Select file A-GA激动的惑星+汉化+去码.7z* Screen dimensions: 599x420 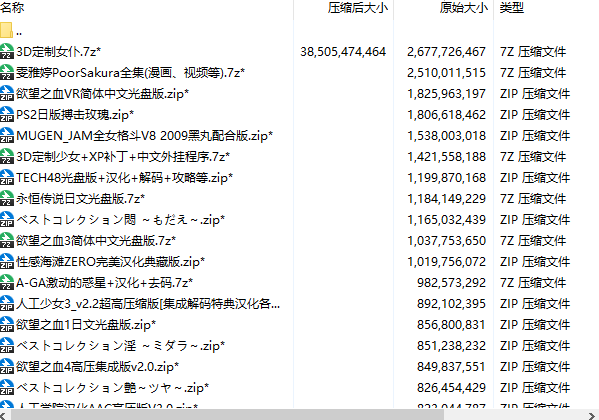104,282
